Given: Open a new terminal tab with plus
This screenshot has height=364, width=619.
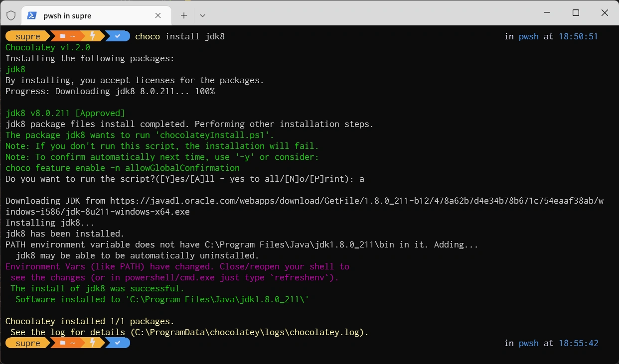Looking at the screenshot, I should [184, 15].
